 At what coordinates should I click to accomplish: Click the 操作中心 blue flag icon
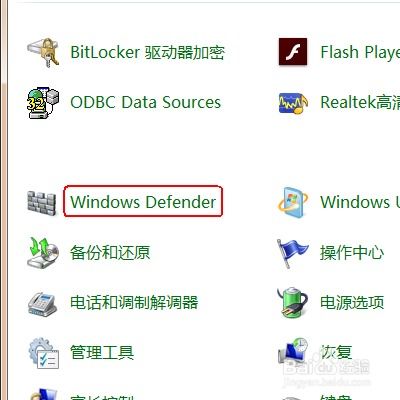[x=292, y=252]
